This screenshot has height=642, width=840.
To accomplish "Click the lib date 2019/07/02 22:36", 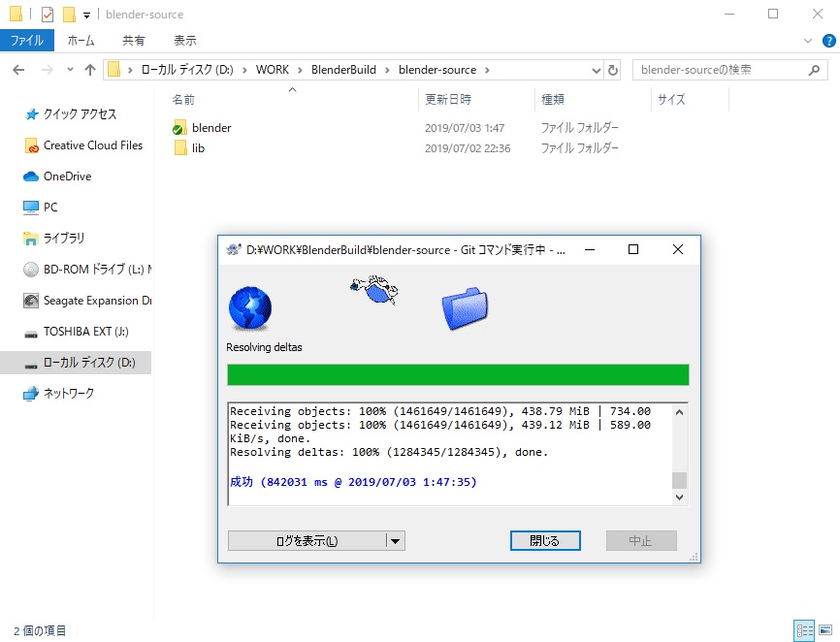I will coord(468,148).
